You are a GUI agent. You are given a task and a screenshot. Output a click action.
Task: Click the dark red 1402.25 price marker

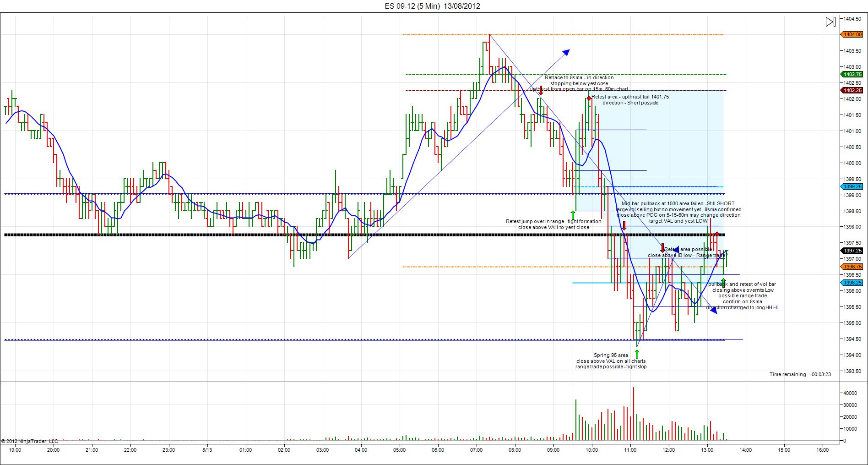tap(852, 90)
